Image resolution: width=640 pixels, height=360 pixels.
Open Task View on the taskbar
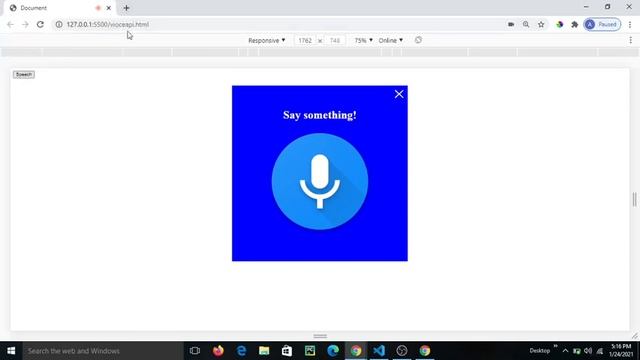coord(195,351)
